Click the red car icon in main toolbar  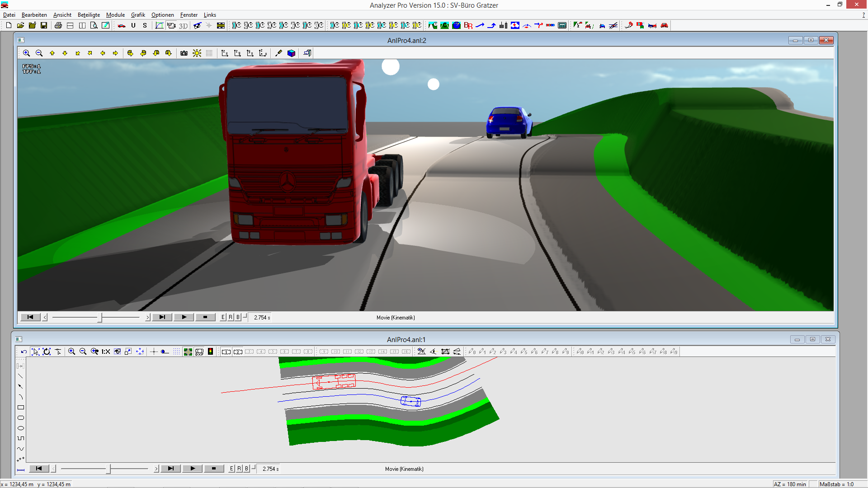[122, 25]
